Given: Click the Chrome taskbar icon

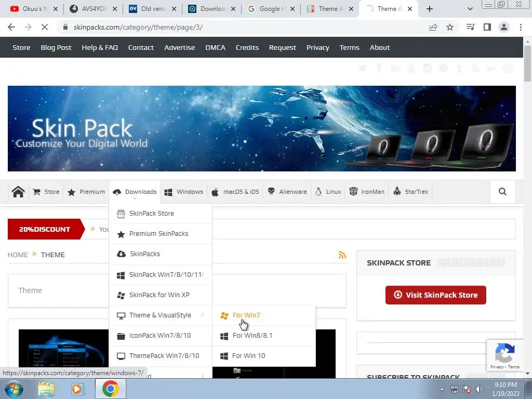Looking at the screenshot, I should click(110, 389).
